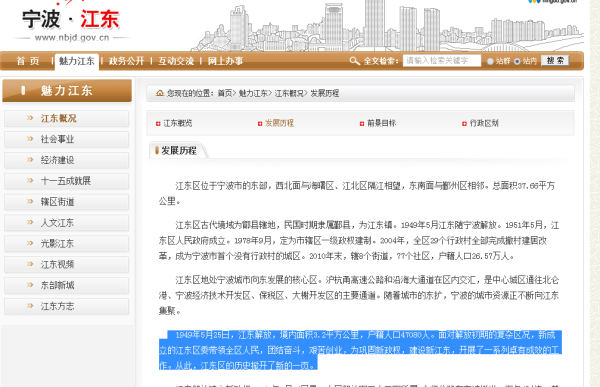Open 人文江东 in the sidebar
The height and width of the screenshot is (387, 600).
click(67, 223)
